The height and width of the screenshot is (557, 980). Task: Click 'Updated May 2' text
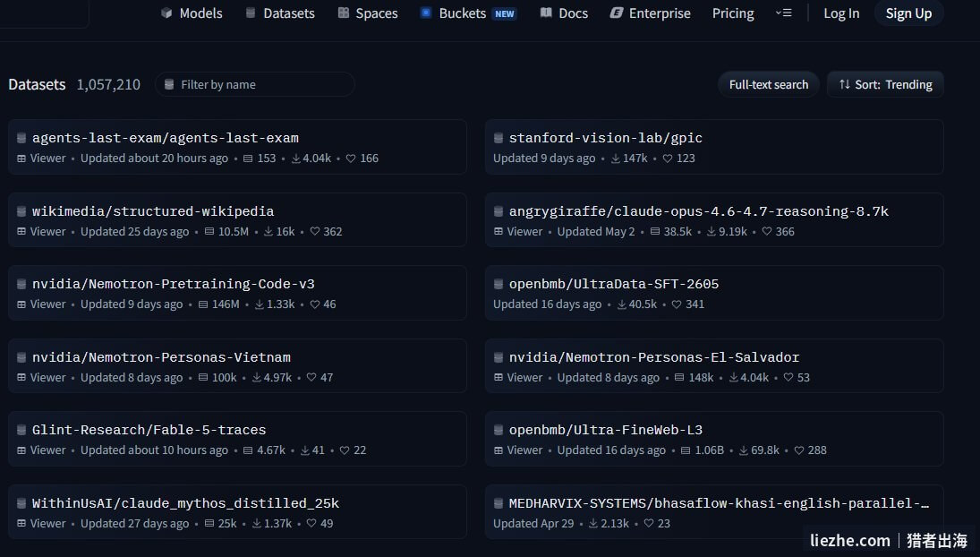(x=596, y=231)
